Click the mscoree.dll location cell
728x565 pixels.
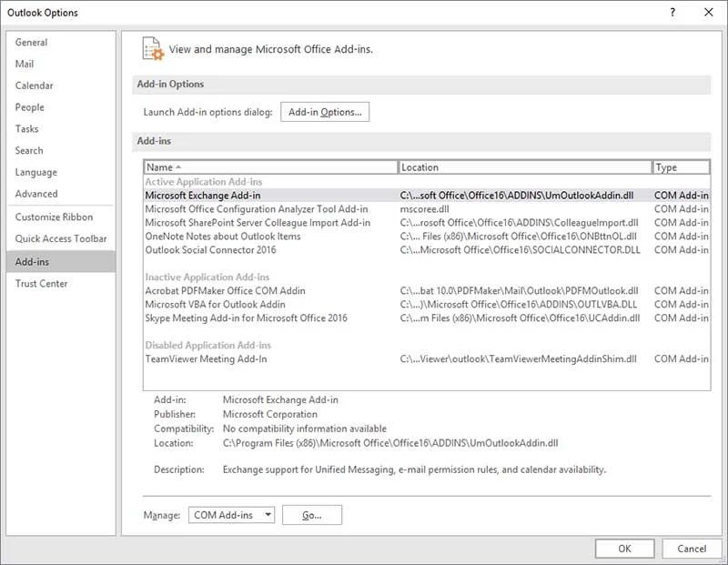[x=424, y=209]
